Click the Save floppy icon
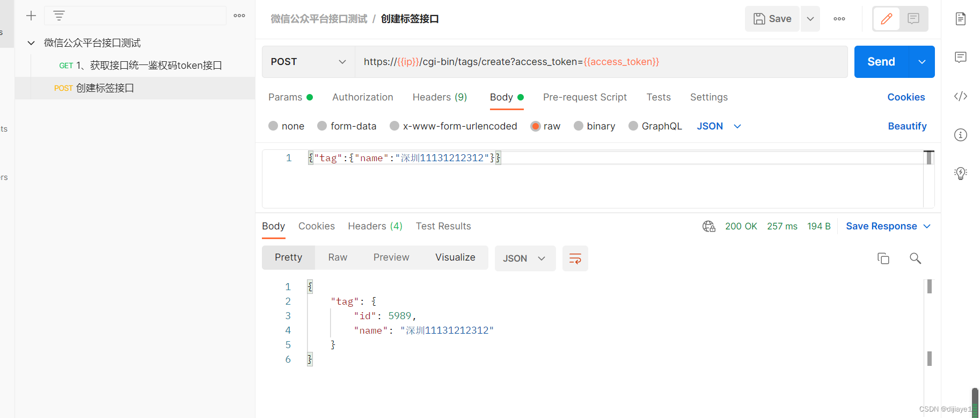The width and height of the screenshot is (980, 418). pos(759,19)
